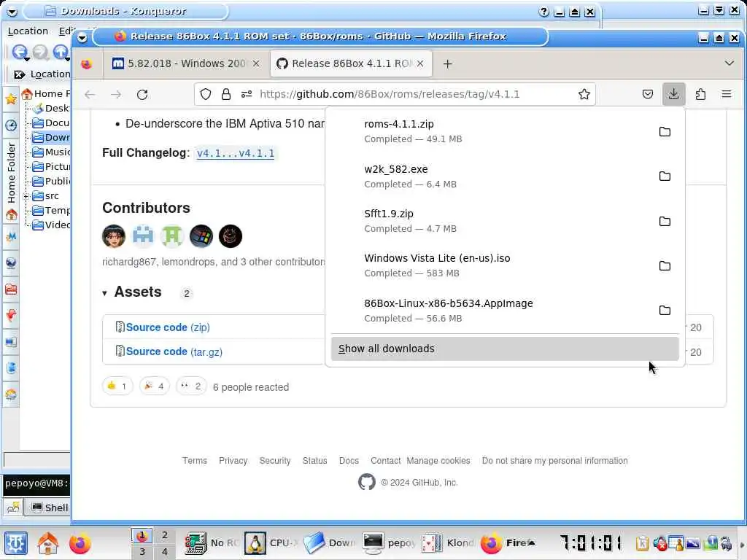Open the Firefox hamburger application menu

point(727,94)
